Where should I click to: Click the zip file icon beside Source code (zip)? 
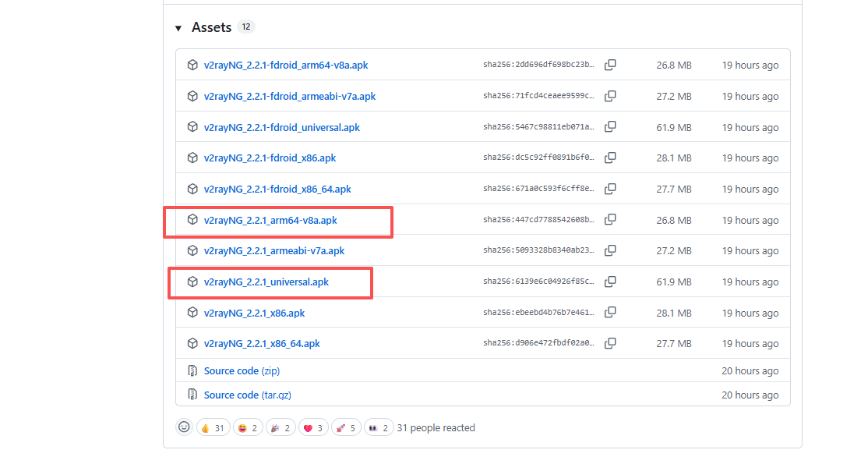(192, 370)
